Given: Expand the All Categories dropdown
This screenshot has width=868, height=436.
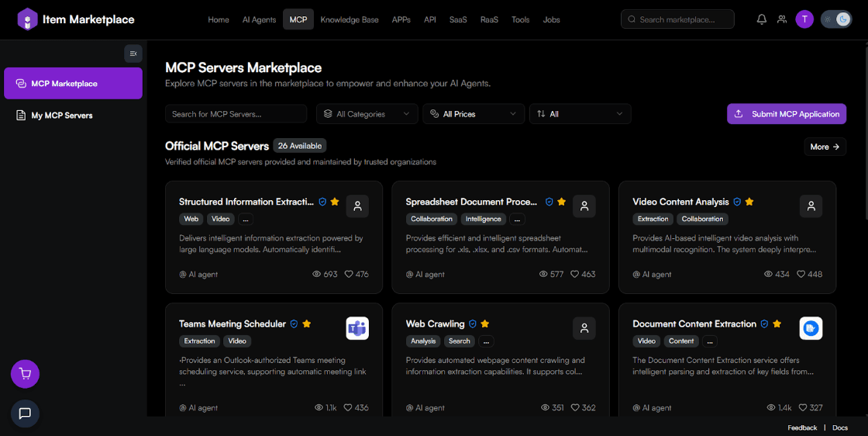Looking at the screenshot, I should [x=367, y=114].
